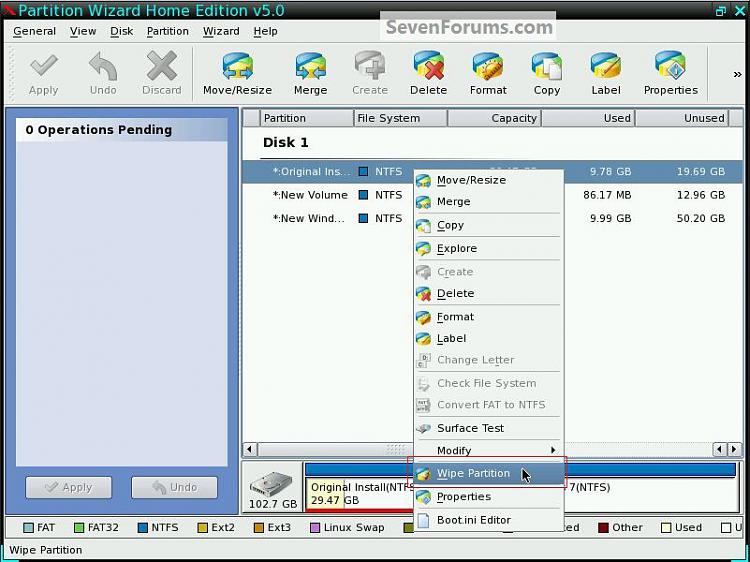
Task: Open the General menu
Action: tap(34, 31)
